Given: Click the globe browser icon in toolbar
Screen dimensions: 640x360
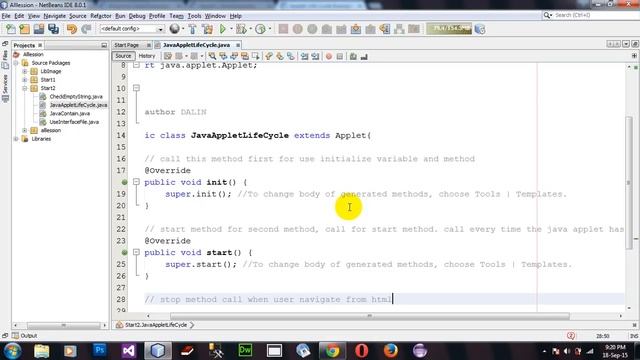Looking at the screenshot, I should coord(174,29).
